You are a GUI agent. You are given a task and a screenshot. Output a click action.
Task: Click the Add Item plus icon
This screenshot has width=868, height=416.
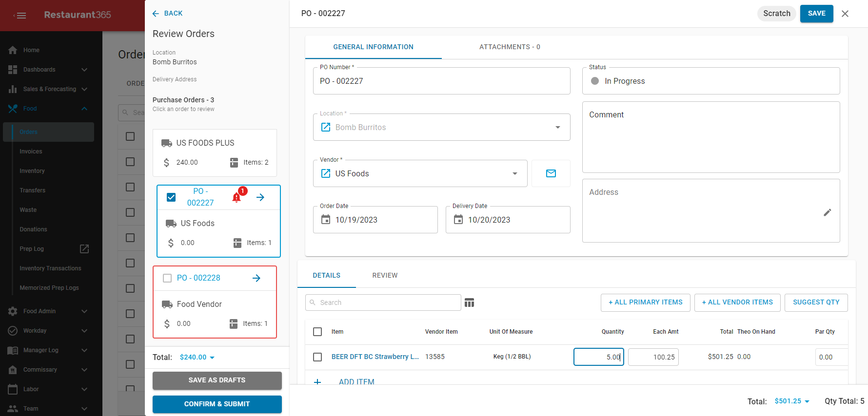(317, 382)
